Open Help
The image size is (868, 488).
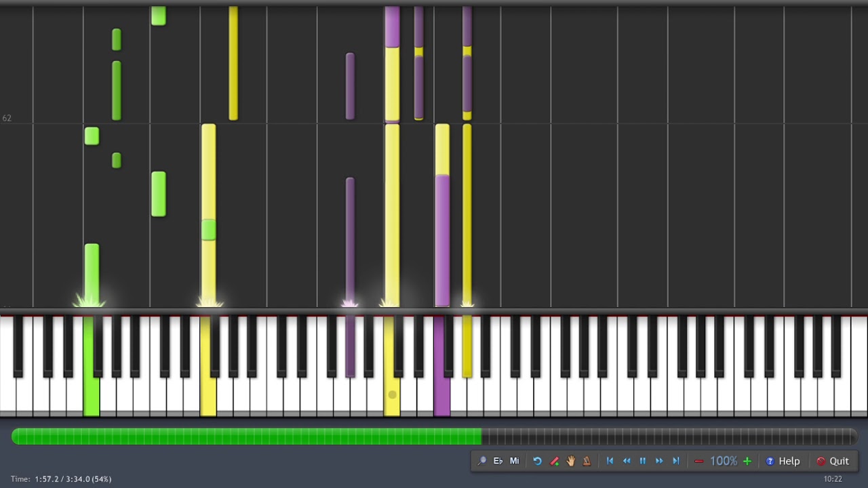click(783, 461)
